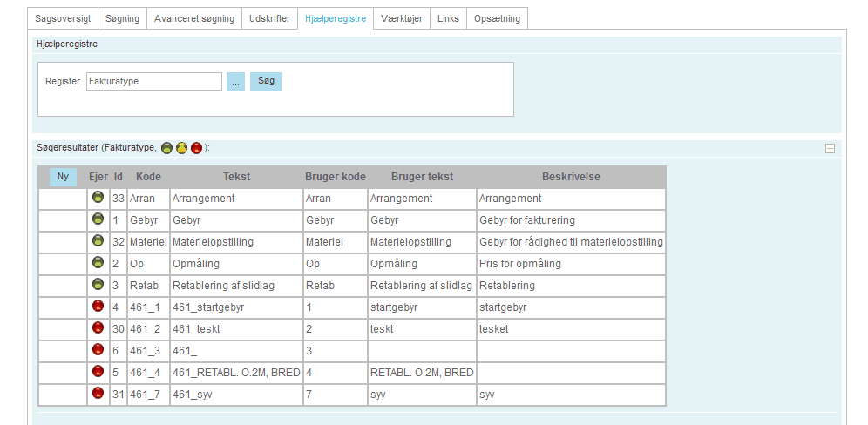Viewport: 868px width, 425px height.
Task: Click green owner icon in Gebyr row
Action: [x=98, y=219]
